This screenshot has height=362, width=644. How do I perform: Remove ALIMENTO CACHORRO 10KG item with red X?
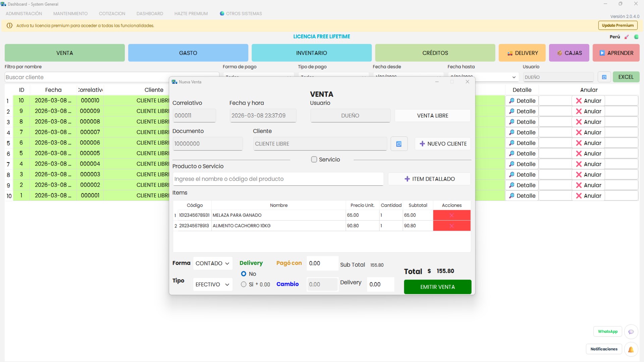[x=451, y=226]
